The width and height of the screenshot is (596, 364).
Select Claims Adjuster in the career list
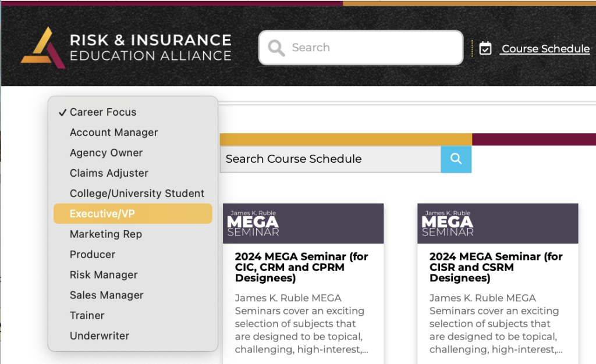(x=133, y=173)
